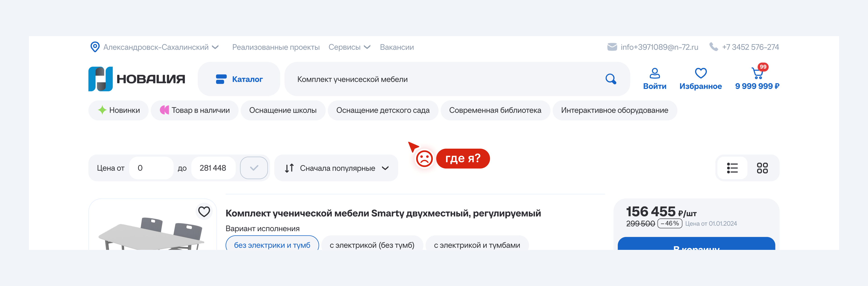
Task: Open the Интерактивное оборудование category
Action: pos(614,110)
